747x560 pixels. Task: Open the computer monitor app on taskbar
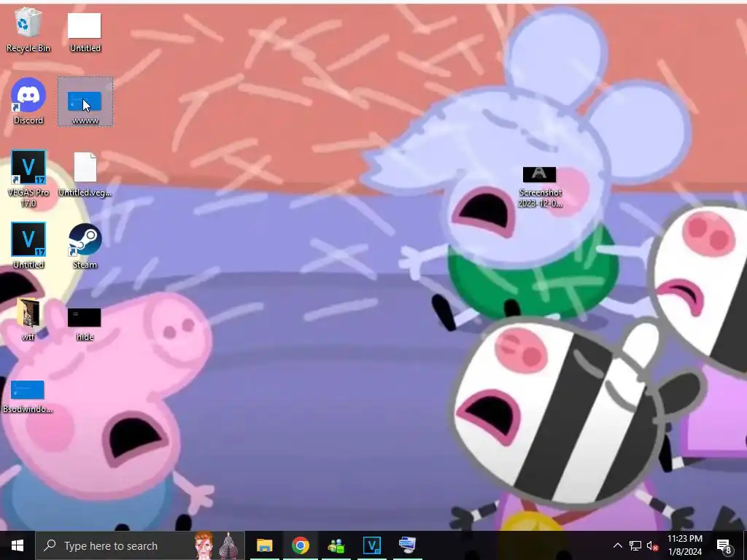coord(407,545)
